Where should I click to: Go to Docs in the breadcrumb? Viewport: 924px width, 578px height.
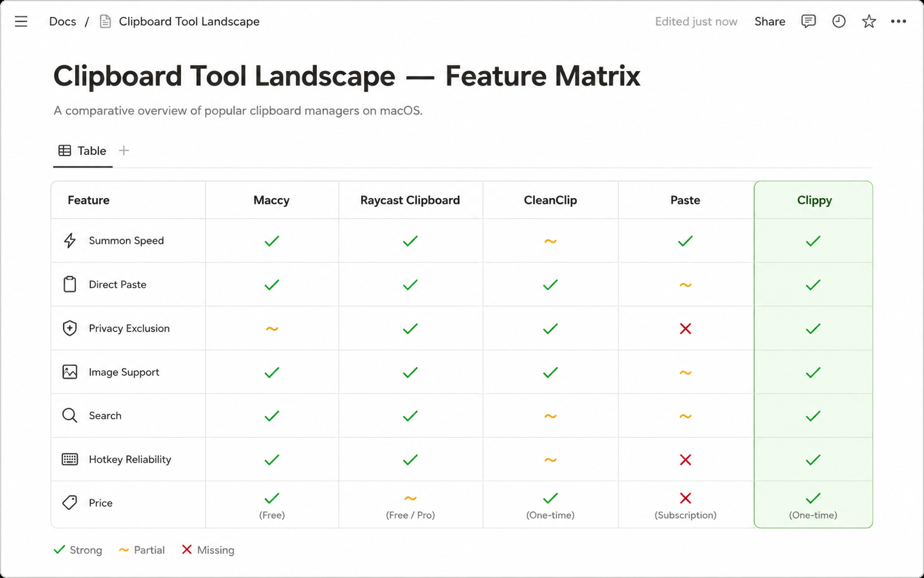(x=62, y=22)
